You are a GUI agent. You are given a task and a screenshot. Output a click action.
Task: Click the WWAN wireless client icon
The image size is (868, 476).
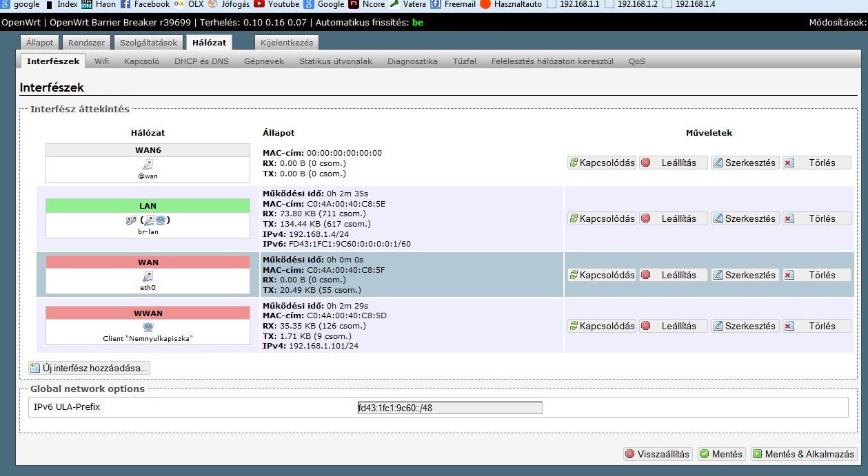click(x=148, y=327)
